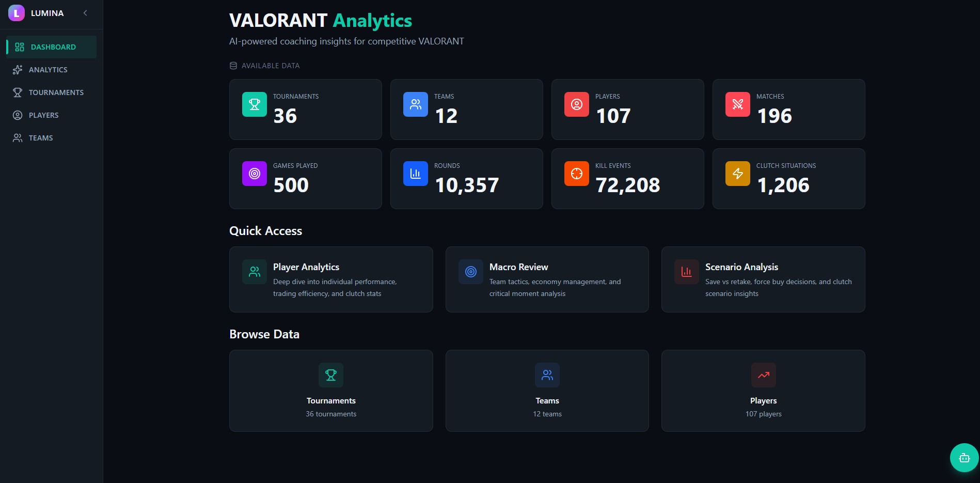Browse the Tournaments data card
Viewport: 980px width, 483px height.
(x=331, y=391)
